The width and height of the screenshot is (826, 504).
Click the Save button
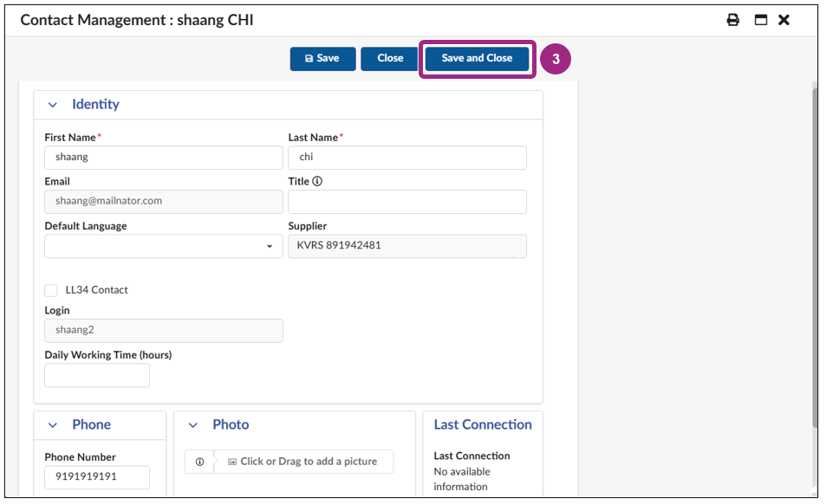coord(322,58)
